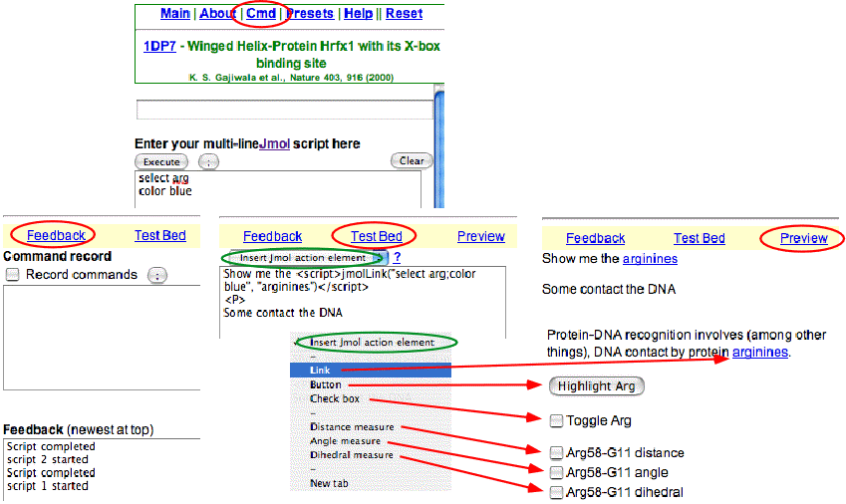Tick the Record commands checkbox
Image resolution: width=846 pixels, height=504 pixels.
13,274
